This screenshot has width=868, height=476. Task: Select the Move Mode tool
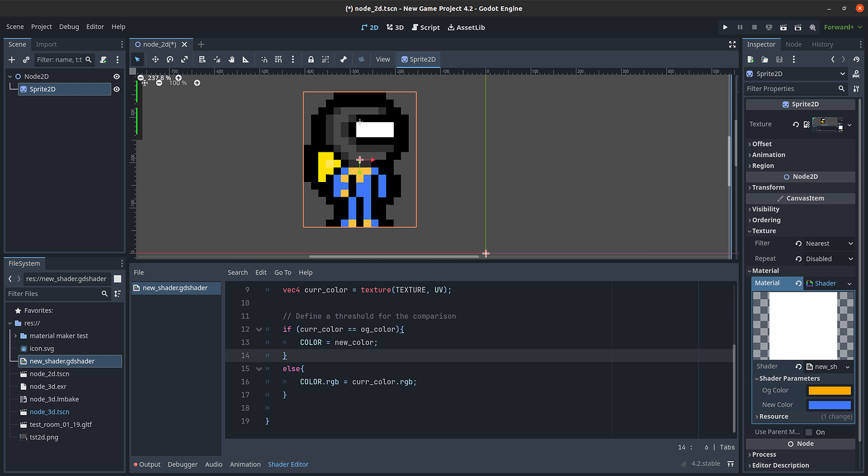click(155, 59)
